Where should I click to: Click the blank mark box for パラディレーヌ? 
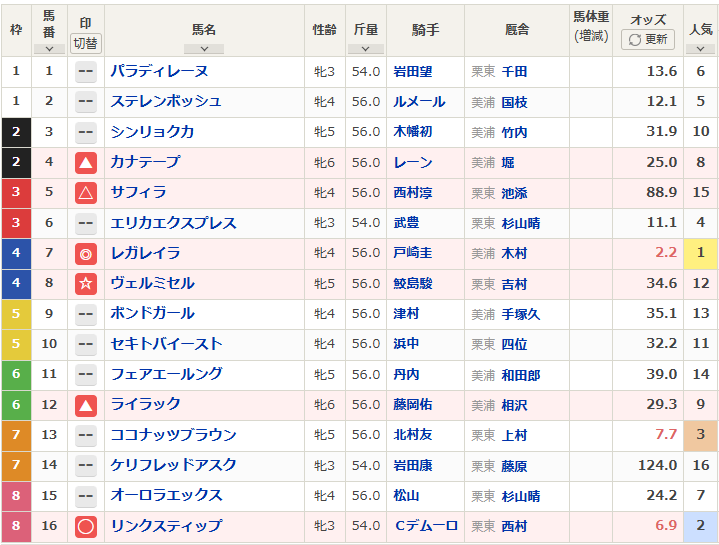[x=86, y=71]
